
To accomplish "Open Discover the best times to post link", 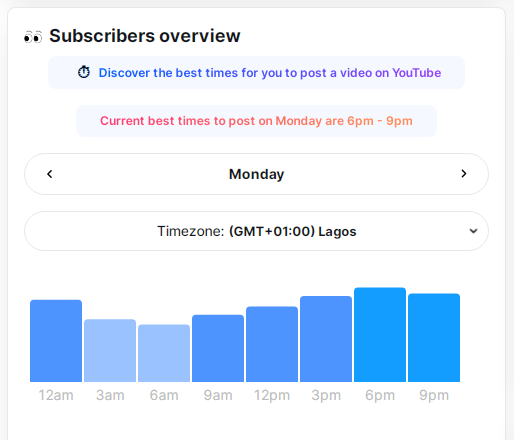I will tap(270, 73).
